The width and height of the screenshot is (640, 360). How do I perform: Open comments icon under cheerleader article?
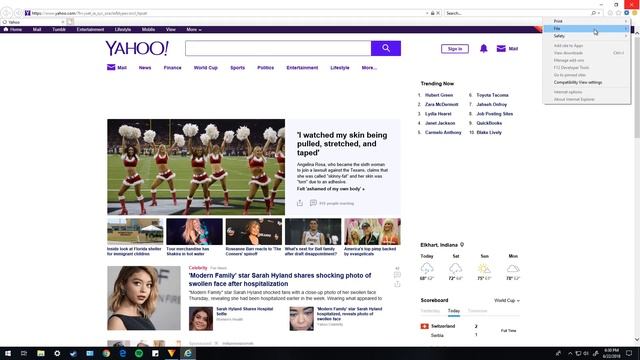pos(313,203)
